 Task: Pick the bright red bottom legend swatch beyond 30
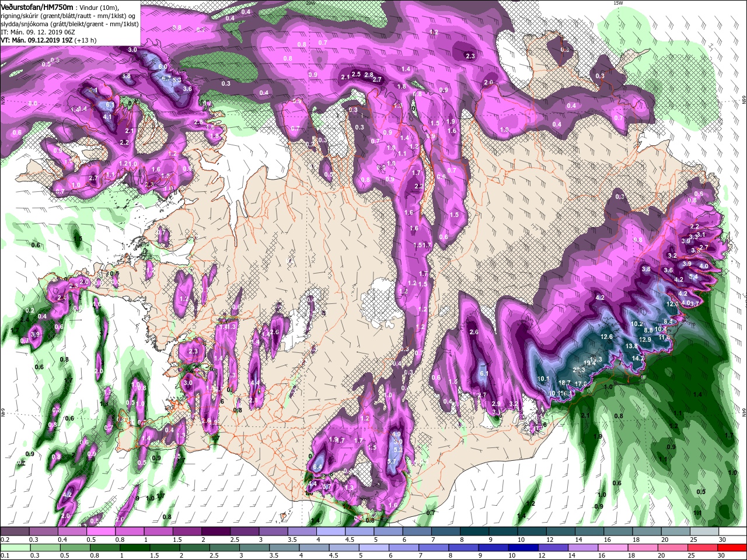pos(732,548)
